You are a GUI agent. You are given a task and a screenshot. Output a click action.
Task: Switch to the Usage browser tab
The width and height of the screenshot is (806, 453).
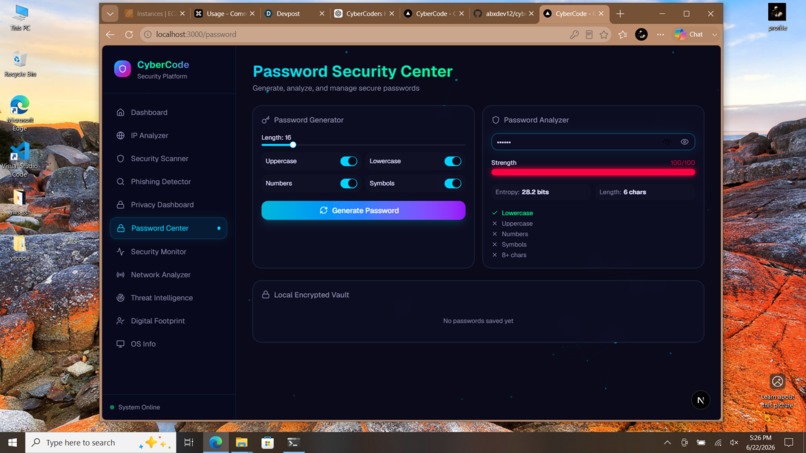[x=224, y=14]
